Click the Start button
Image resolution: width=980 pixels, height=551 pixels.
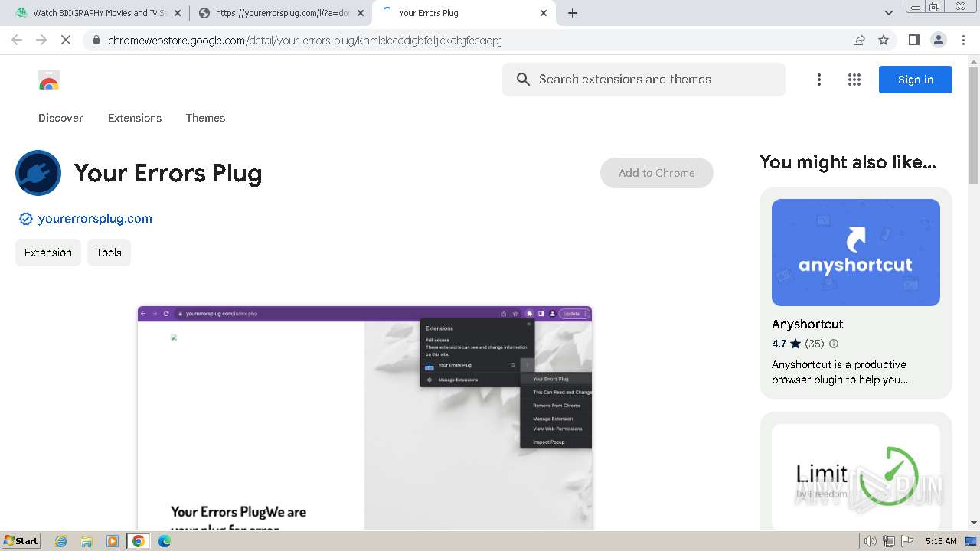[21, 541]
